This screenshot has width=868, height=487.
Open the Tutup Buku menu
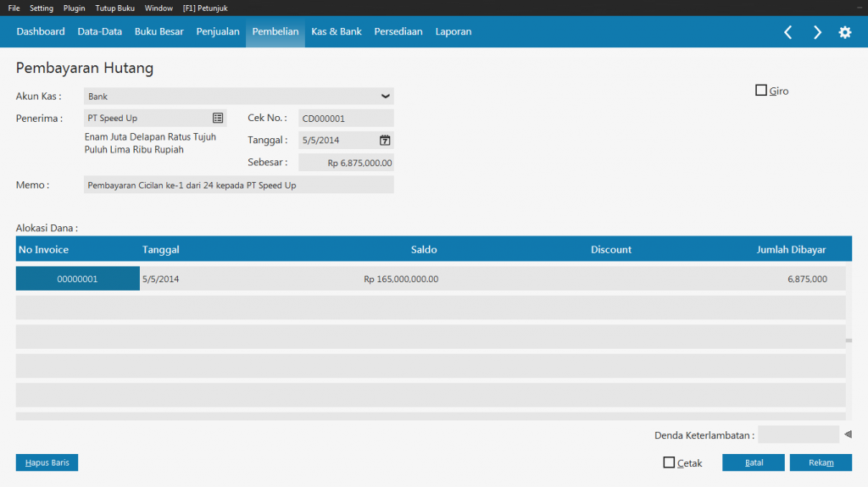115,8
